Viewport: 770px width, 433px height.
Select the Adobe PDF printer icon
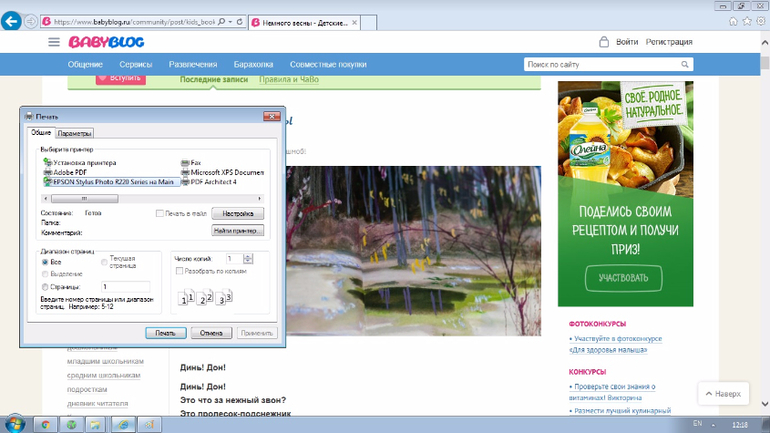click(47, 172)
